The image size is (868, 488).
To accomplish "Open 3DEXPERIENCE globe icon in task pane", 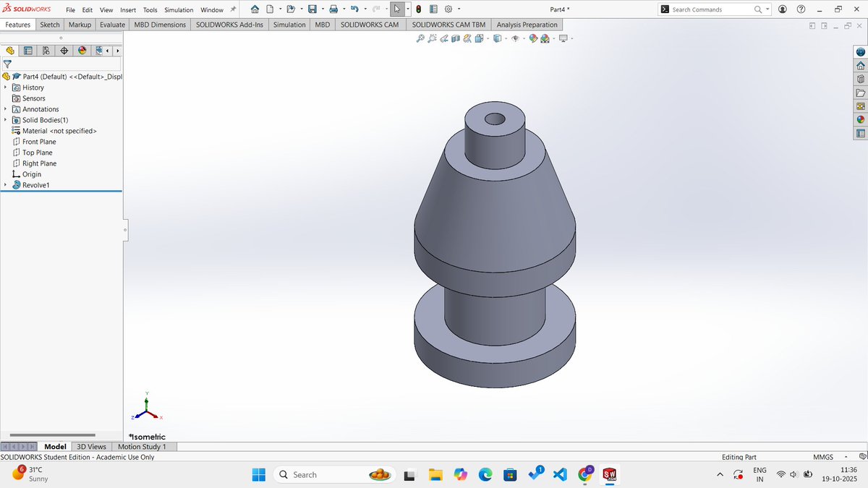I will pos(860,52).
